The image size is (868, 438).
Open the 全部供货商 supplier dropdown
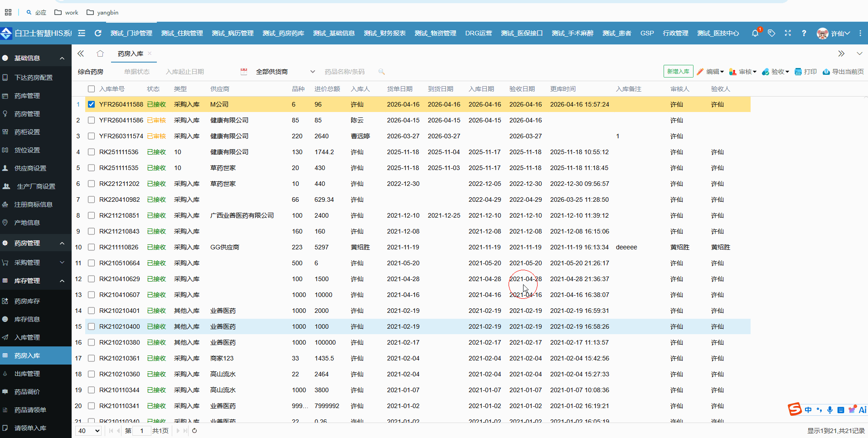pos(285,72)
